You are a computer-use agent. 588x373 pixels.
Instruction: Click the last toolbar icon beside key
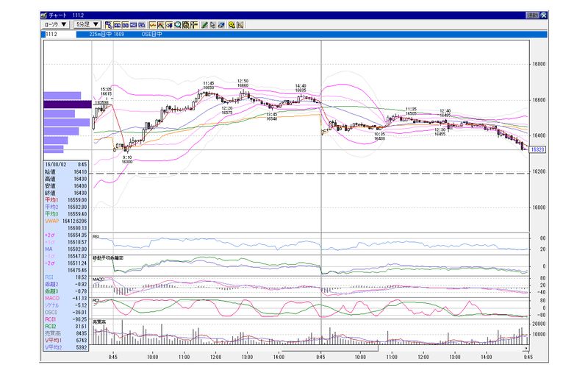tap(240, 25)
